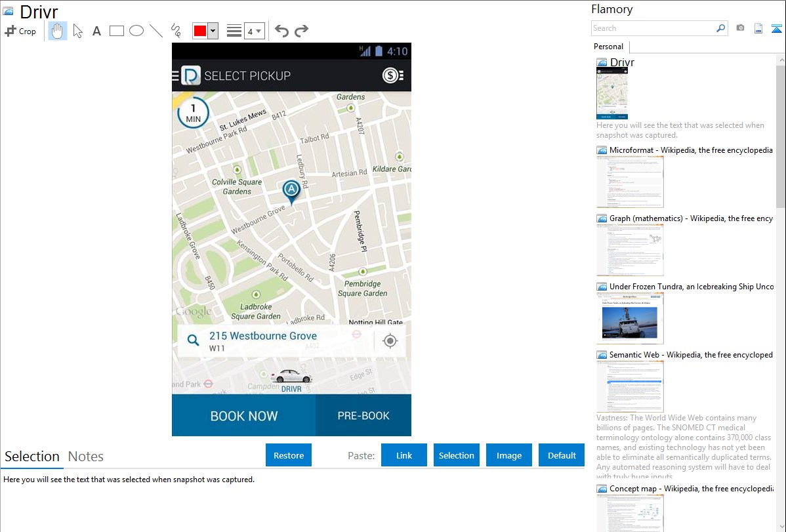Click the Concept map - Wikipedia title
The height and width of the screenshot is (532, 786).
pyautogui.click(x=691, y=488)
